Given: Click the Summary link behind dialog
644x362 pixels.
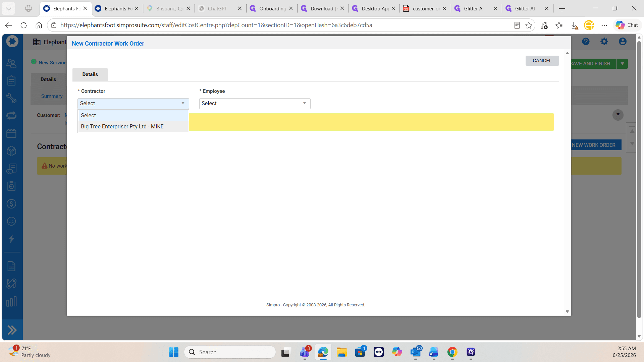Looking at the screenshot, I should click(x=52, y=96).
